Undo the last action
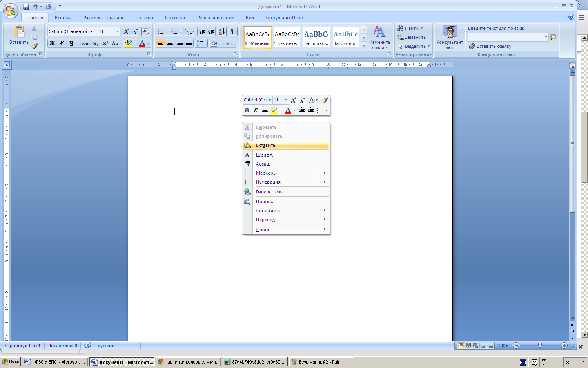Image resolution: width=588 pixels, height=368 pixels. pyautogui.click(x=35, y=7)
